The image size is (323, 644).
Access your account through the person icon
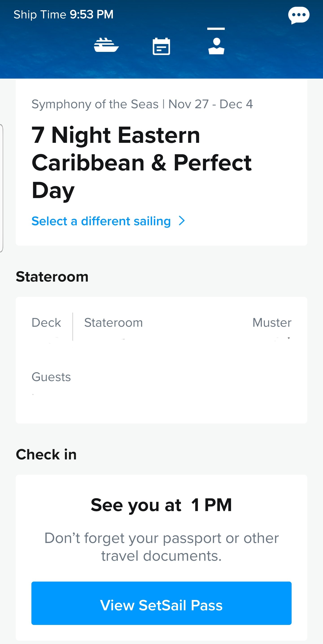[216, 46]
